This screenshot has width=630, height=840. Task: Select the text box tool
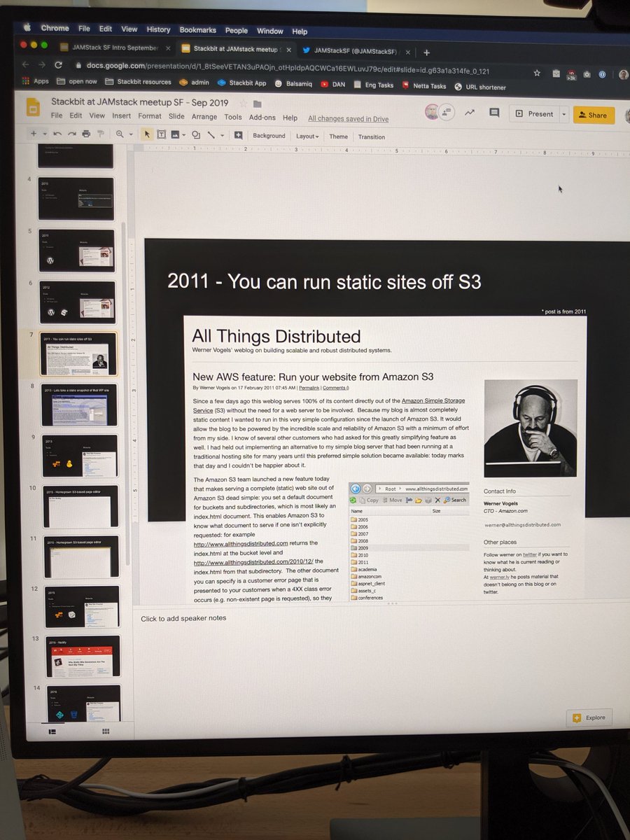point(161,134)
